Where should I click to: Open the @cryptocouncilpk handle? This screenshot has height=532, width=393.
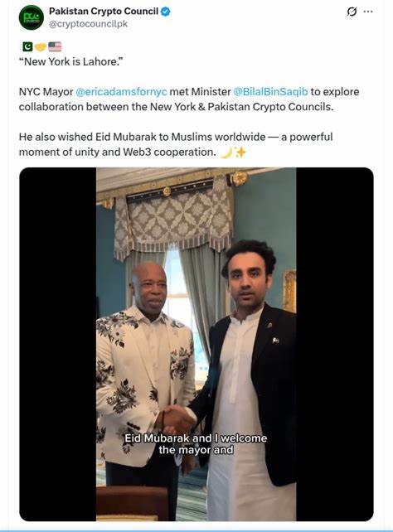pyautogui.click(x=88, y=24)
